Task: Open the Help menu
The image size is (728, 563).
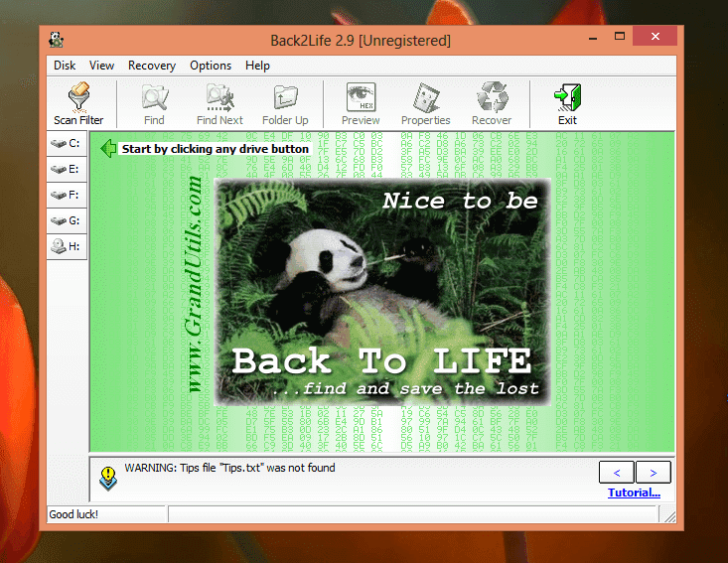Action: [257, 66]
